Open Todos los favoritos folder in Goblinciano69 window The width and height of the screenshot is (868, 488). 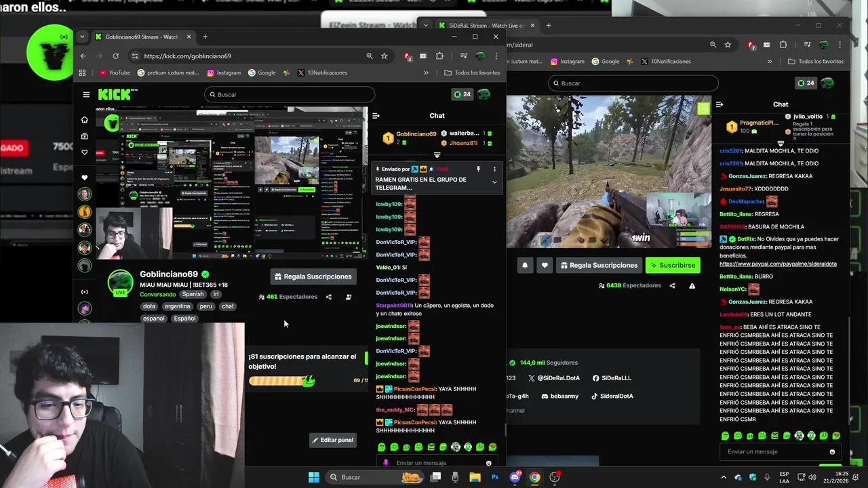[x=473, y=73]
